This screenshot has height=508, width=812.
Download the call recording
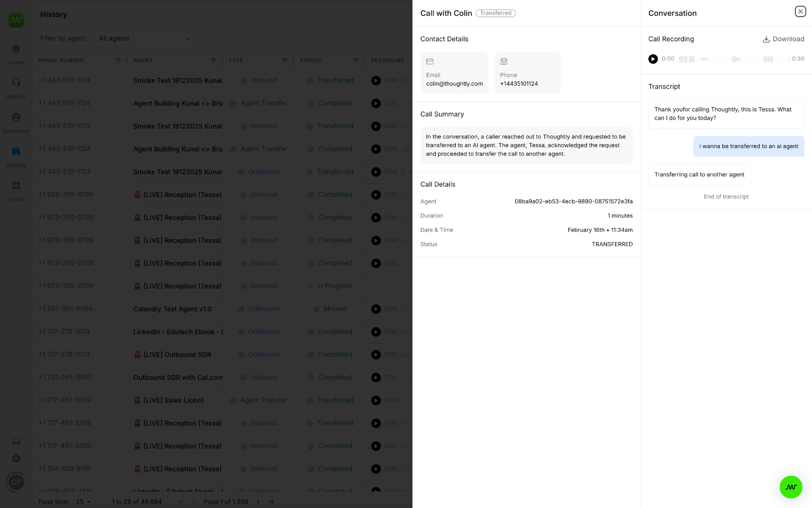tap(783, 39)
